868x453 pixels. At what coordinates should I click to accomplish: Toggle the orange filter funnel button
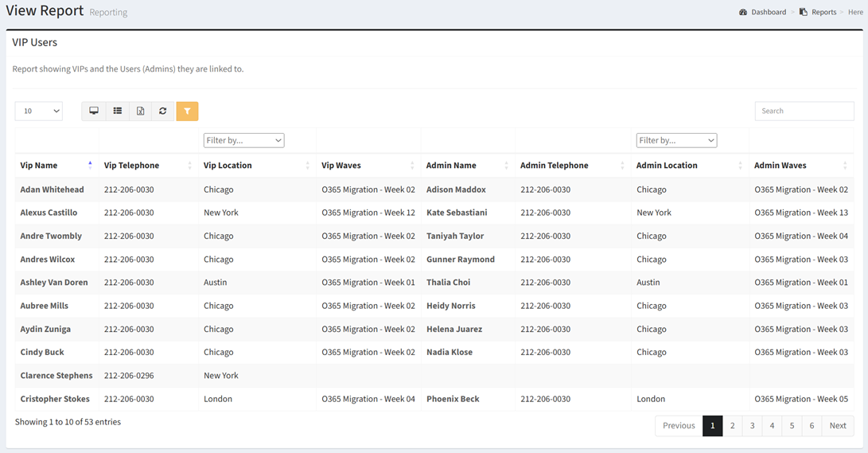coord(187,111)
